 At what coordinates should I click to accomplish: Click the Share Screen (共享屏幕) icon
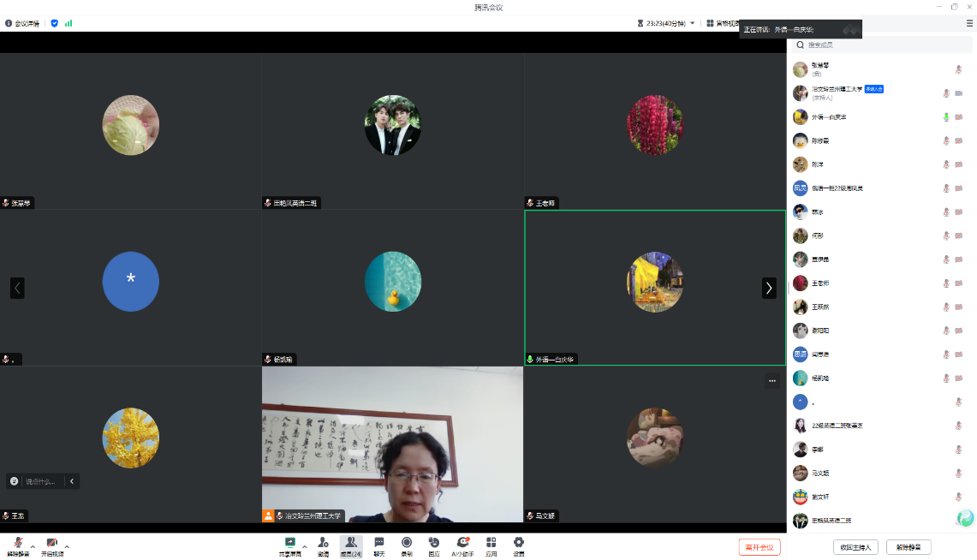(290, 543)
